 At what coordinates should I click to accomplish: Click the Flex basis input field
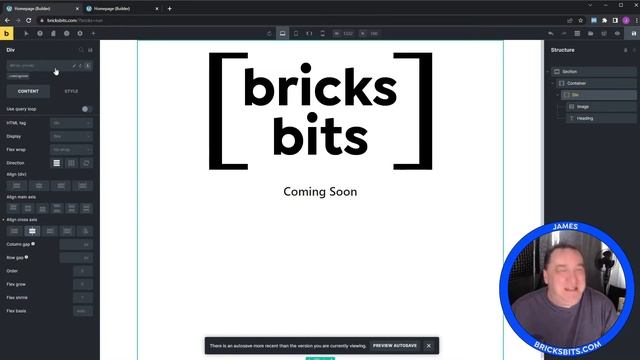coord(83,311)
